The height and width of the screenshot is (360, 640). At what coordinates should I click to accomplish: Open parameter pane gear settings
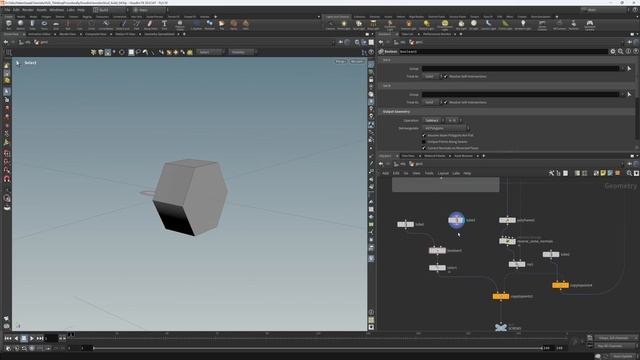[613, 51]
